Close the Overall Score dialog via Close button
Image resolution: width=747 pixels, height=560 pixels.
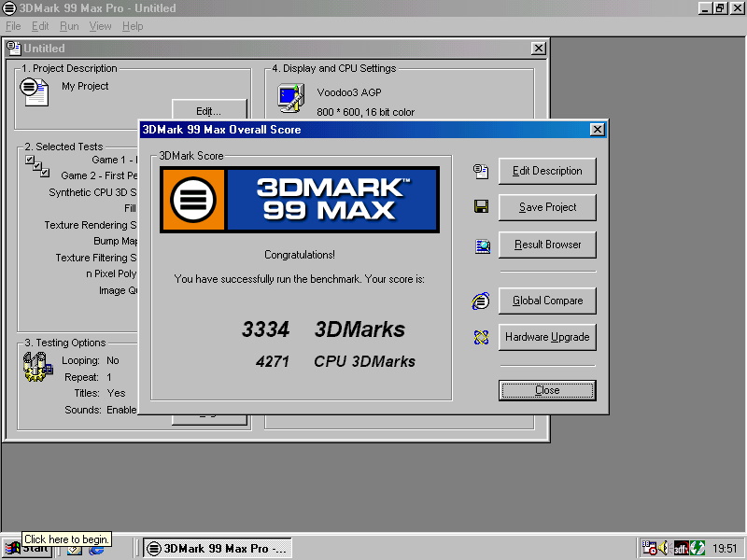pos(547,390)
